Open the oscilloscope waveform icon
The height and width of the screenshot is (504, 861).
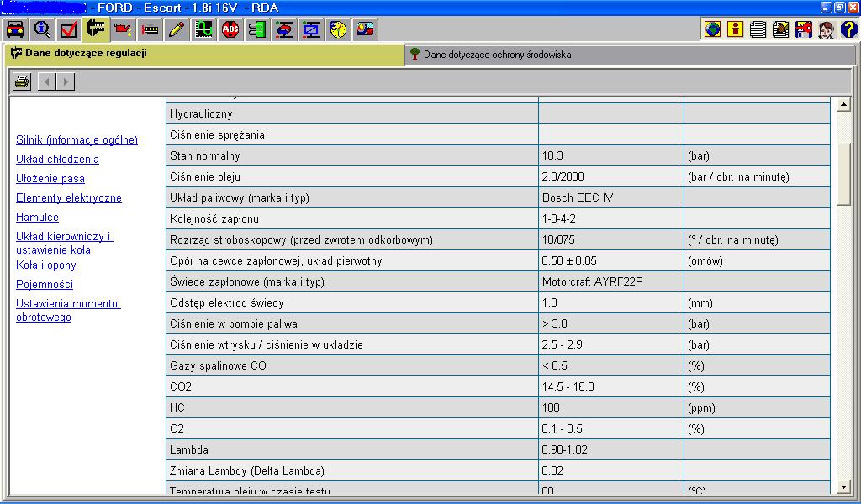[203, 30]
